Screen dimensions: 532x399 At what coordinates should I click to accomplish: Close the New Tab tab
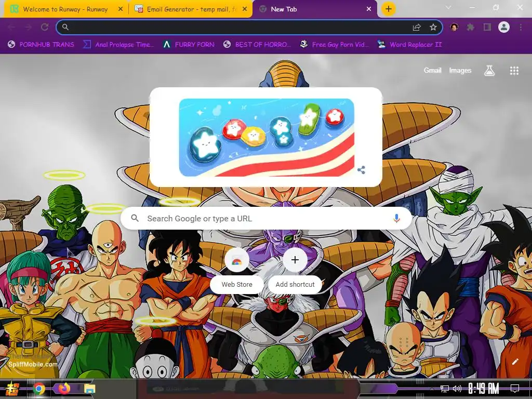click(369, 9)
